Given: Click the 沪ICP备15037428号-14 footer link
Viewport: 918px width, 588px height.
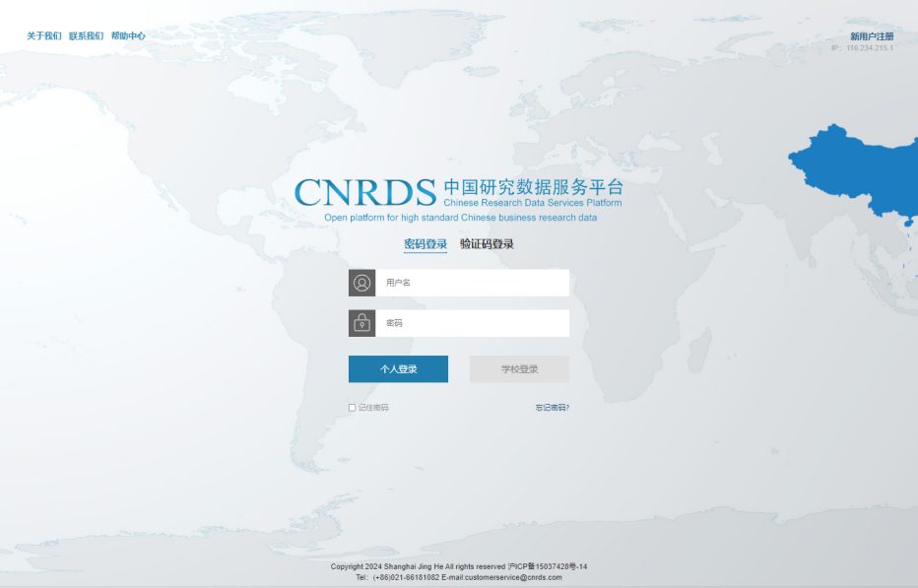Looking at the screenshot, I should [548, 566].
